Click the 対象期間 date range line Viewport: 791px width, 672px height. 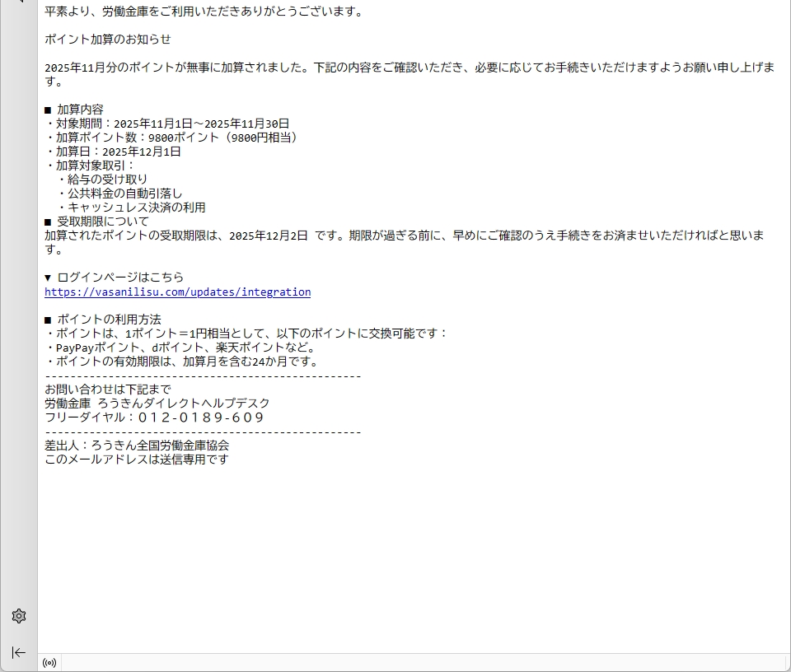[x=167, y=124]
